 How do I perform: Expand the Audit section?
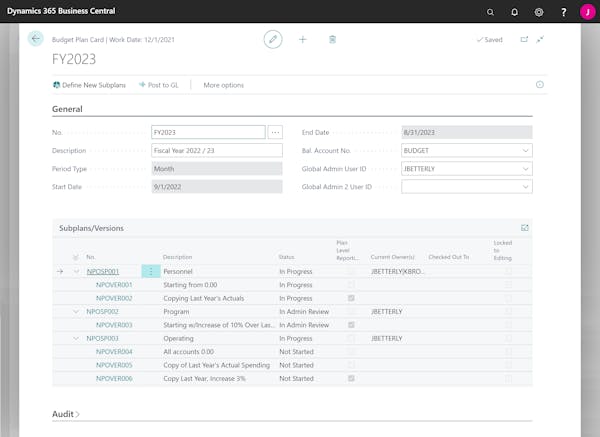click(66, 414)
